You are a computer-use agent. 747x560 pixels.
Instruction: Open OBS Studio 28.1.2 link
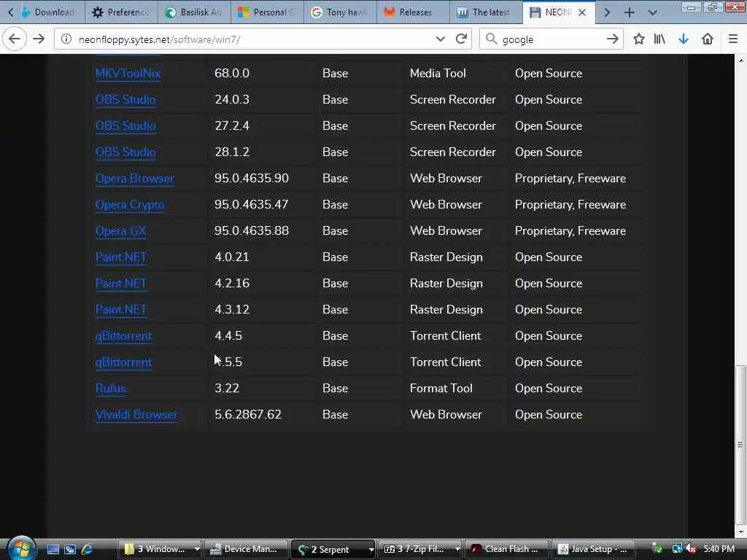[125, 152]
